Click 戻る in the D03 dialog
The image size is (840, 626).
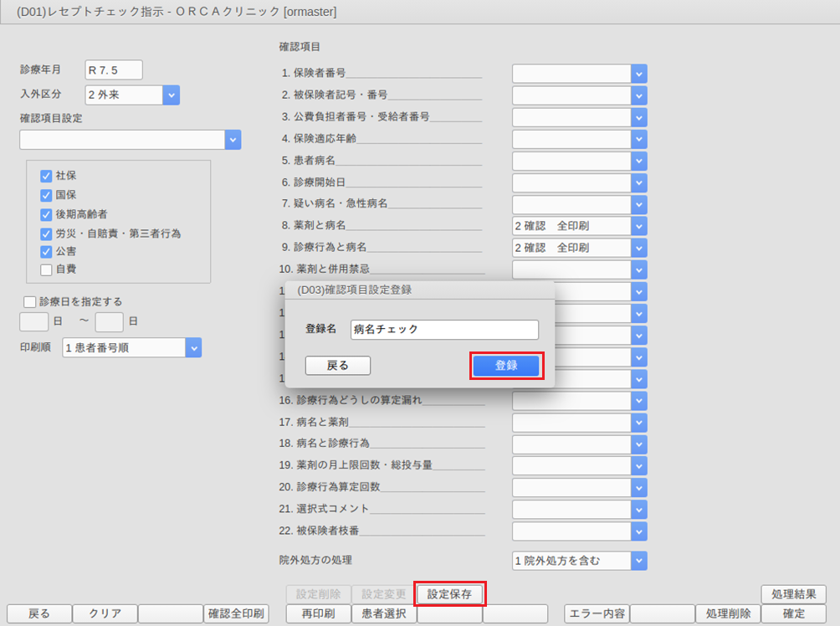[x=337, y=366]
